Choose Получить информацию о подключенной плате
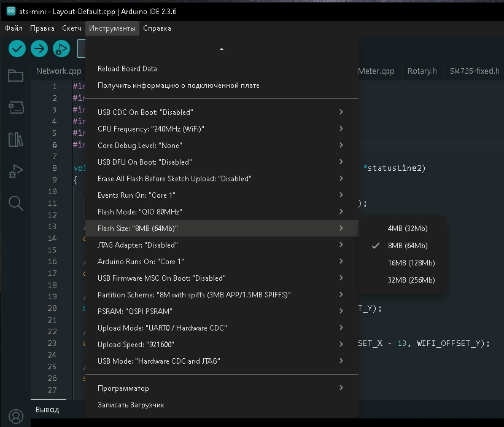 point(222,85)
